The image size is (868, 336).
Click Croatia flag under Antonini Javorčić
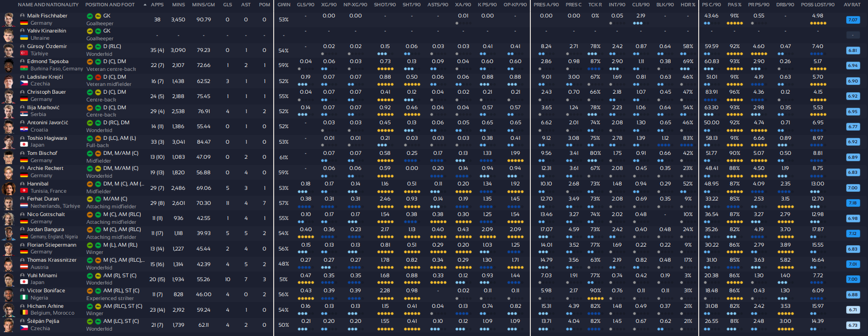(x=24, y=130)
